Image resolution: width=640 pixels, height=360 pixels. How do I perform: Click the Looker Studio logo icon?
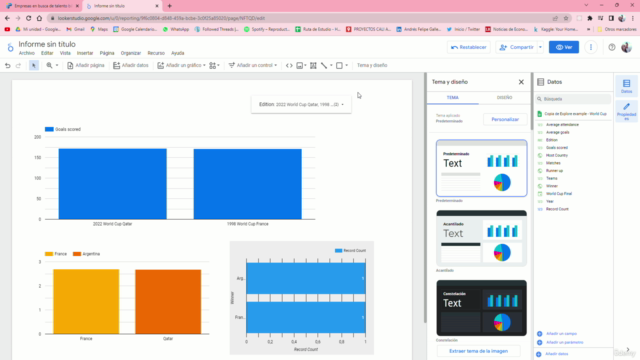tap(10, 47)
